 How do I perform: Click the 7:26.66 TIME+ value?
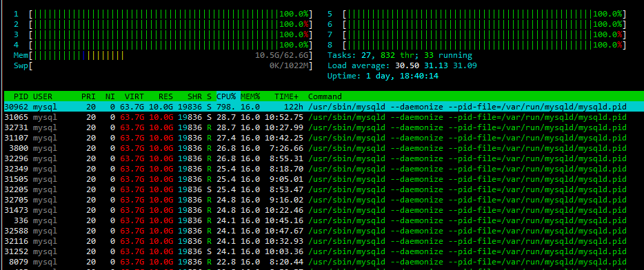pos(286,148)
